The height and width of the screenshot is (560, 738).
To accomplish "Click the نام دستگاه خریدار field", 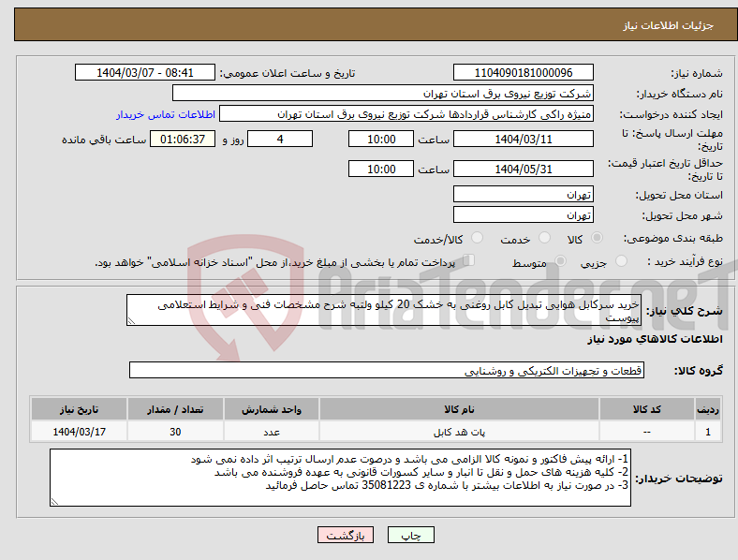I will 383,93.
